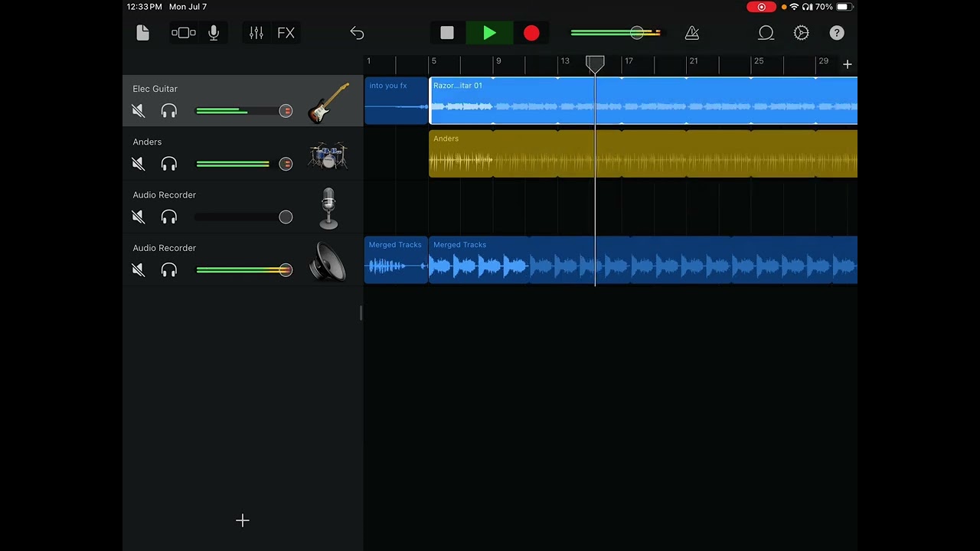Undo the last action
Screen dimensions: 980x551
357,33
